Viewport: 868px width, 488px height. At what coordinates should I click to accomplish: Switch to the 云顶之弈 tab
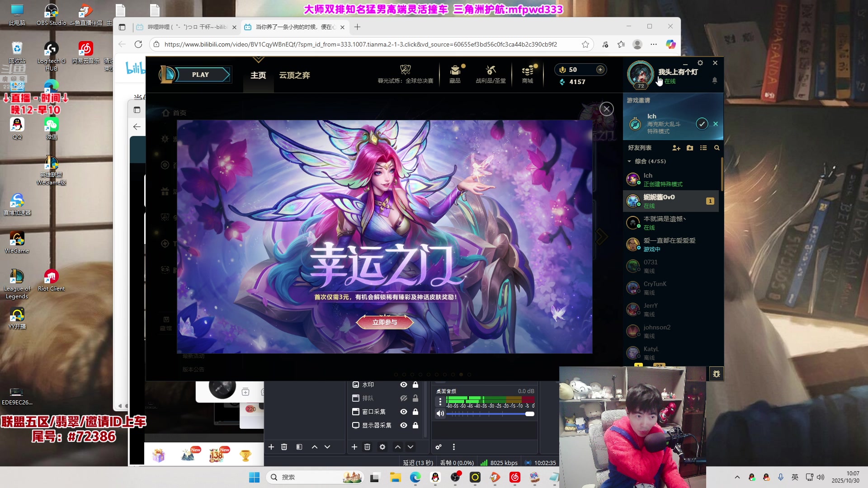(x=294, y=75)
